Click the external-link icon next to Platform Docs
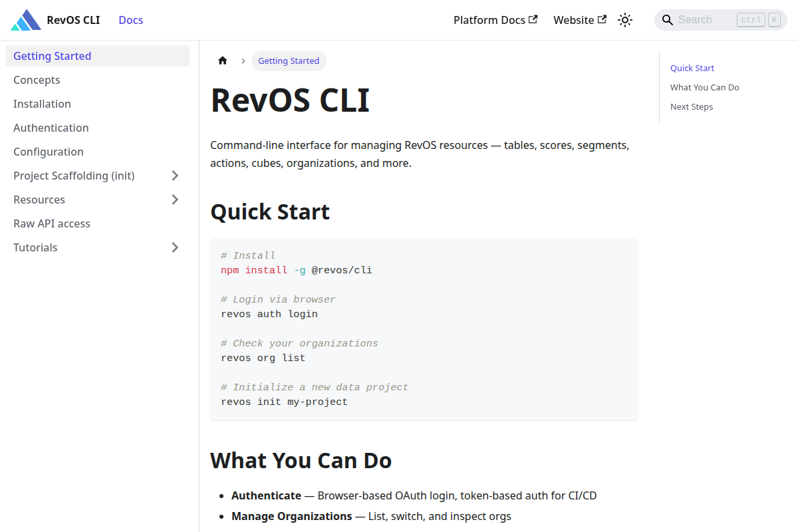The height and width of the screenshot is (532, 798). click(x=533, y=19)
